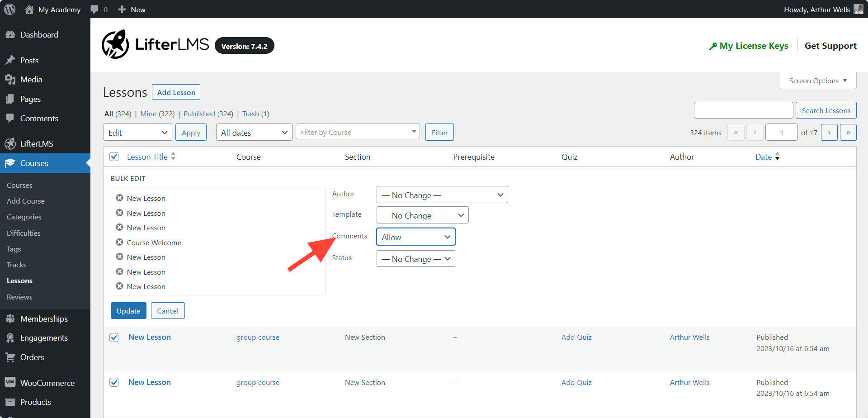Click the Filter button
868x418 pixels.
click(x=439, y=133)
